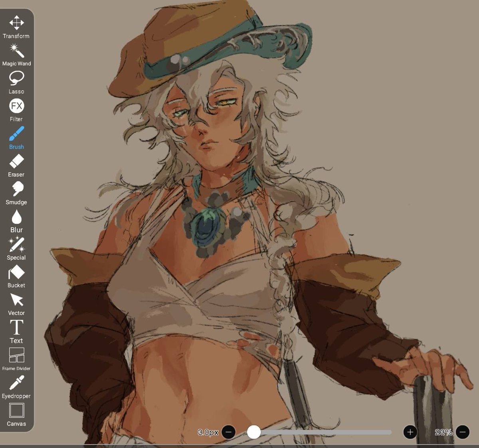The image size is (479, 448).
Task: Decrease value with minus beside 23%
Action: pos(462,432)
